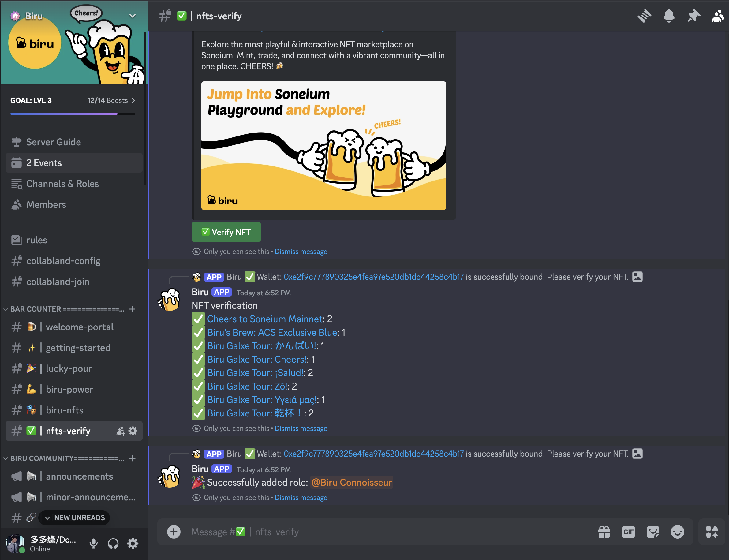The image size is (729, 560).
Task: Open the Biru server dropdown menu
Action: pos(132,16)
